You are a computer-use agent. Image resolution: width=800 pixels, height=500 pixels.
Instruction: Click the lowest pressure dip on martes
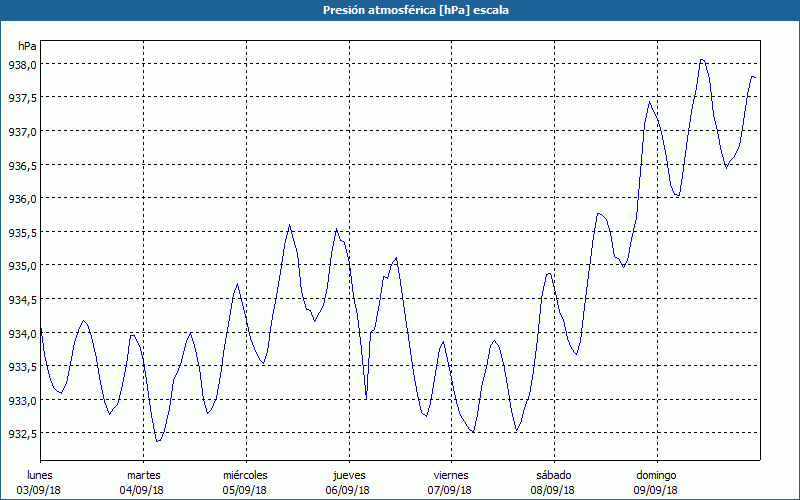coord(158,441)
